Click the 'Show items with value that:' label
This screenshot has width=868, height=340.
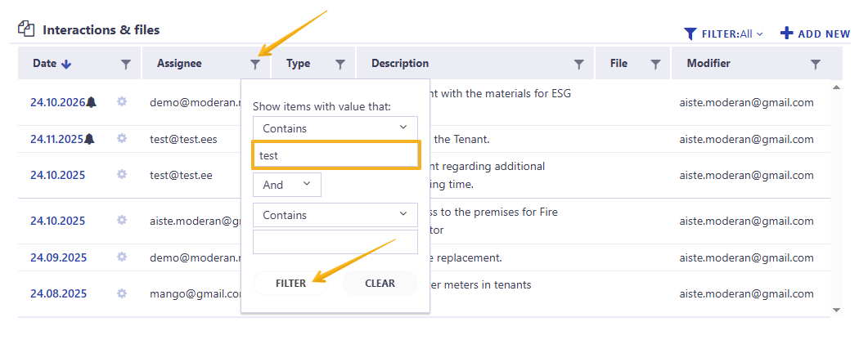pyautogui.click(x=322, y=107)
